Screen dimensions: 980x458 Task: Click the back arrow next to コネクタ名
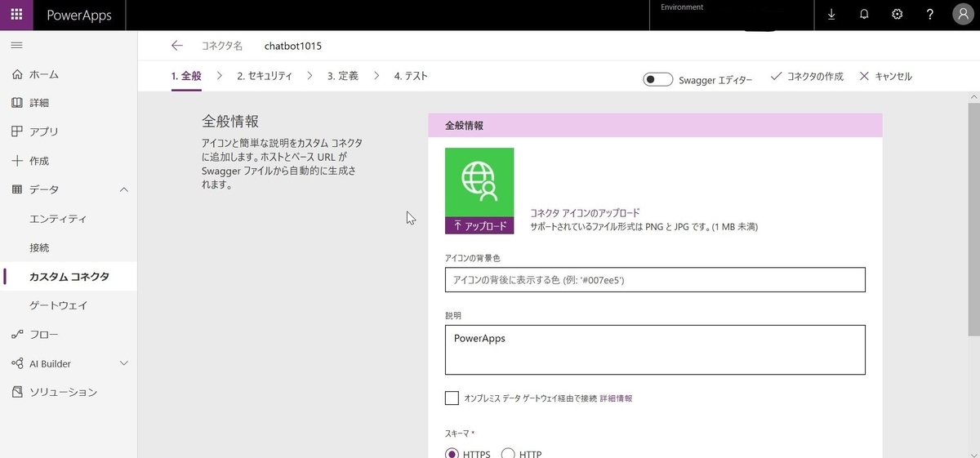tap(177, 46)
